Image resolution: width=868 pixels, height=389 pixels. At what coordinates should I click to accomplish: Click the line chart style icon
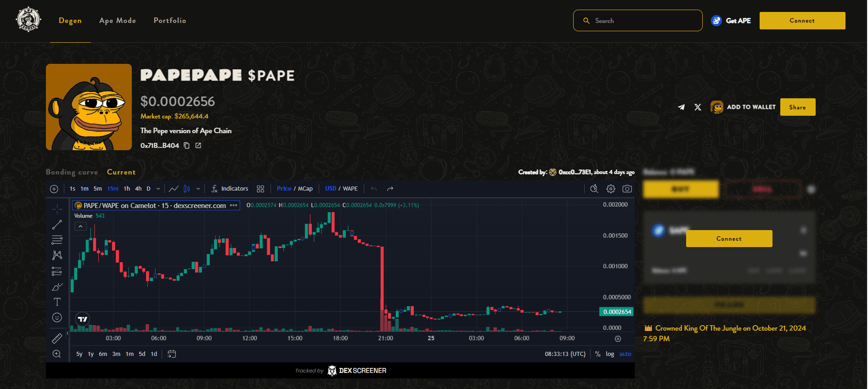174,189
